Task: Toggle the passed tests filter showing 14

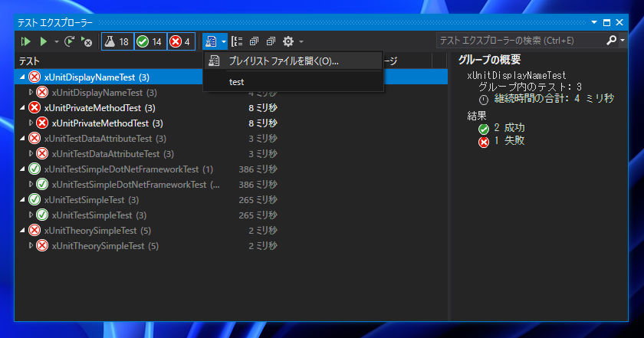Action: coord(150,41)
